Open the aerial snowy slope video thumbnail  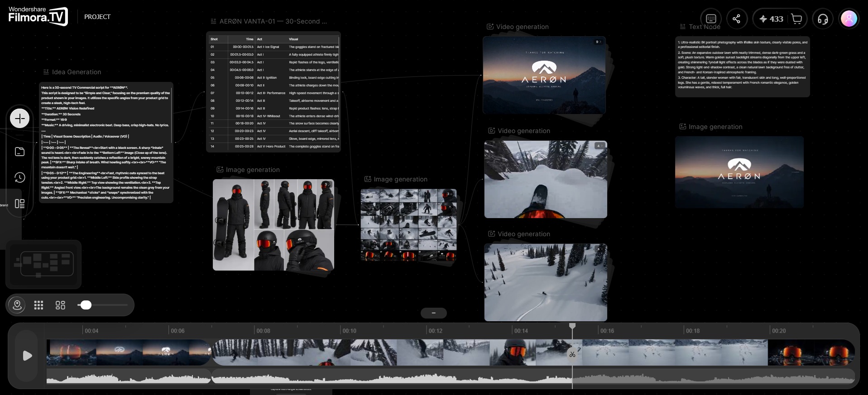tap(546, 282)
